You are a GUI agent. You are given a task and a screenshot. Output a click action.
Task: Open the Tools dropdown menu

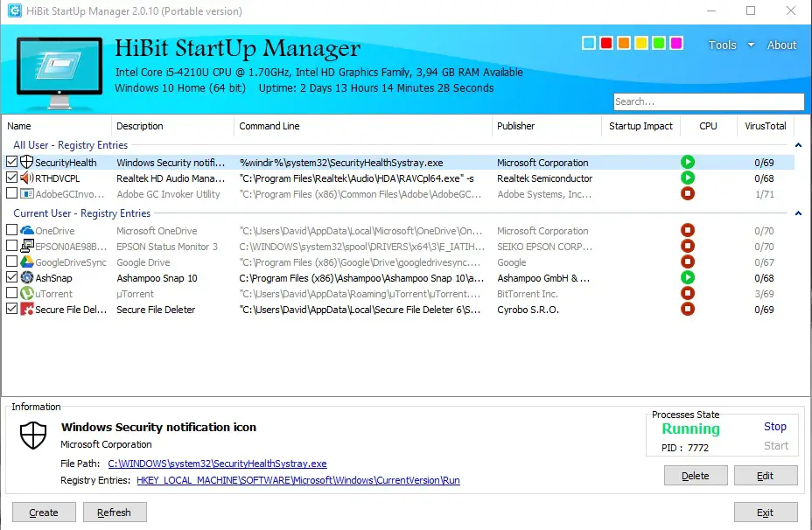click(x=730, y=45)
